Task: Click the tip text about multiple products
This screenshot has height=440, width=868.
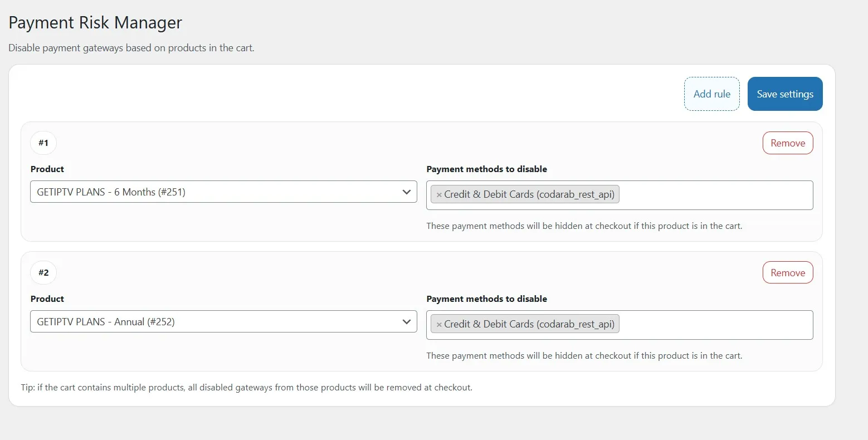Action: click(246, 388)
